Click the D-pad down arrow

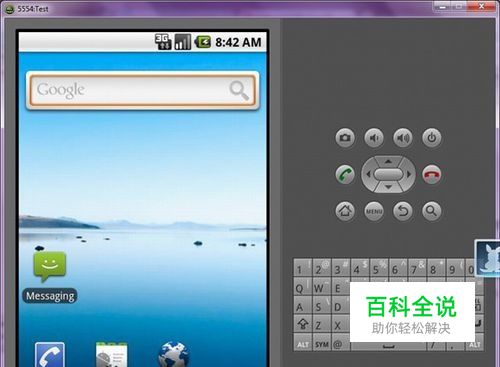(388, 187)
